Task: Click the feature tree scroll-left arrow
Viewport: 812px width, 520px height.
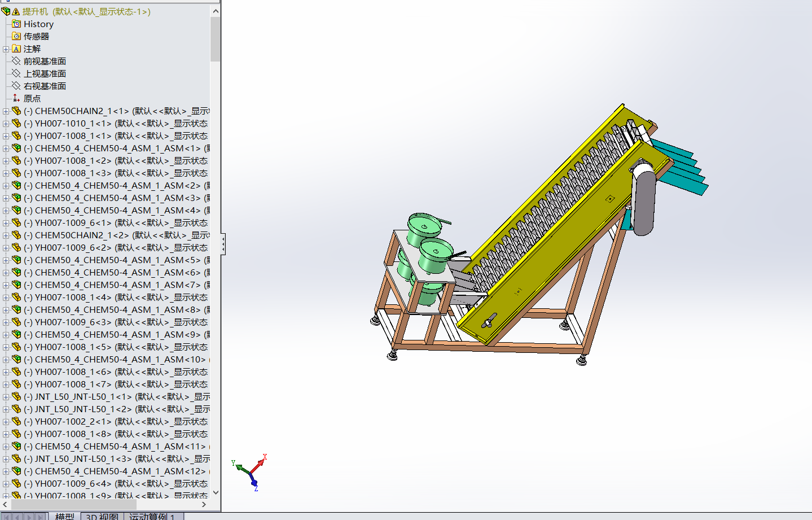Action: [5, 504]
